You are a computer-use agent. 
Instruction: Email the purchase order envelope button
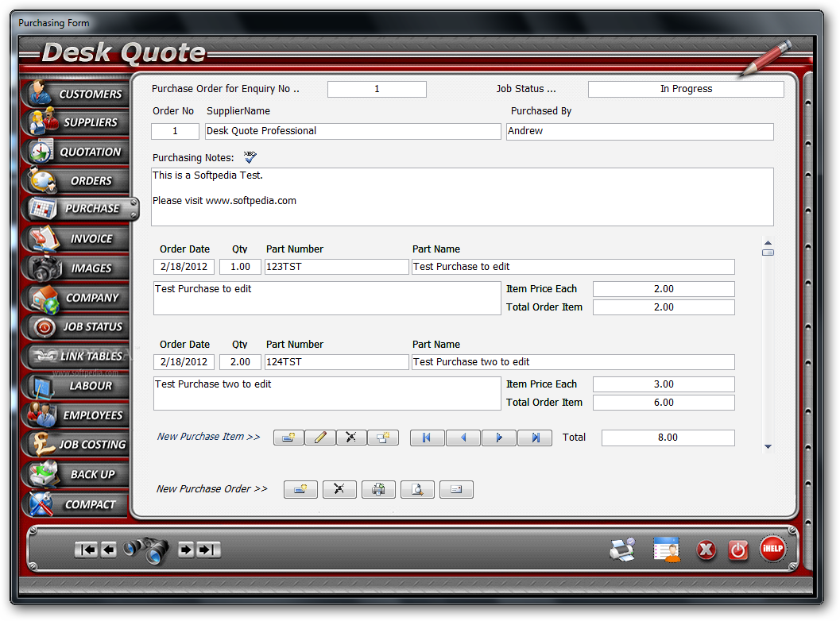coord(456,489)
